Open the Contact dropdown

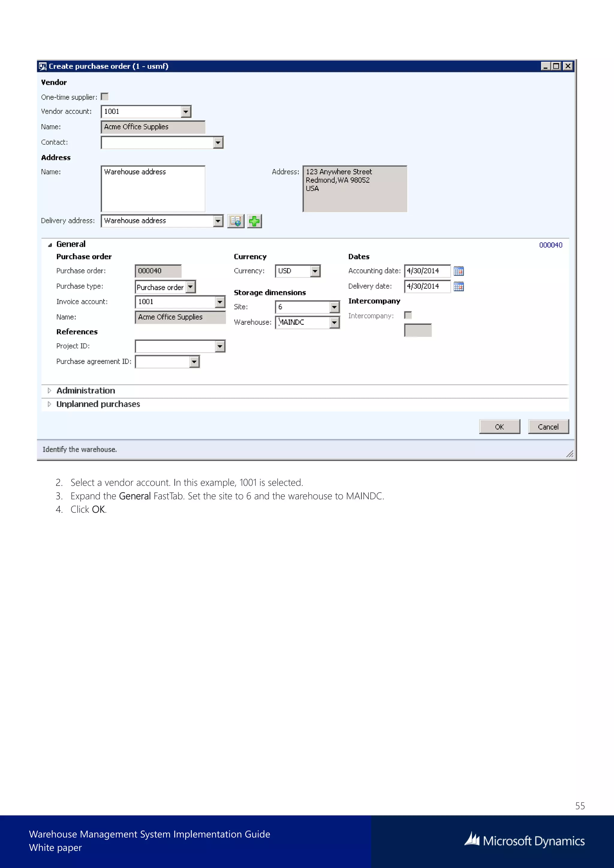pos(218,143)
